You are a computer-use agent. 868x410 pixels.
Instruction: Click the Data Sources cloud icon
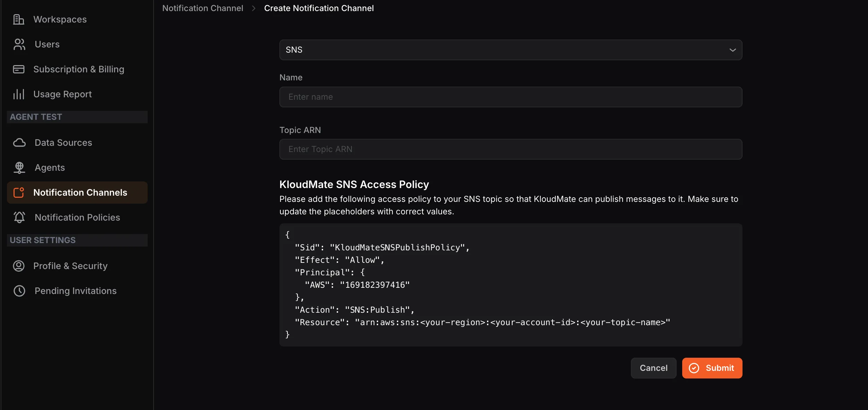[x=19, y=143]
